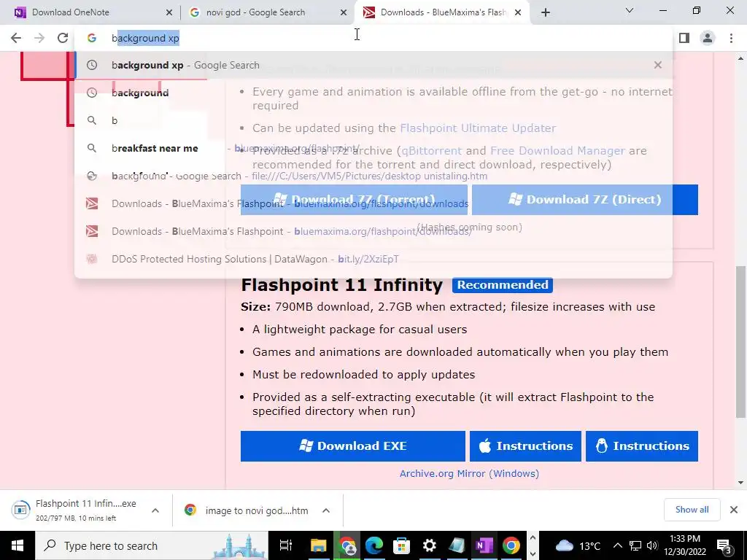Open the Apple Instructions button

(525, 446)
